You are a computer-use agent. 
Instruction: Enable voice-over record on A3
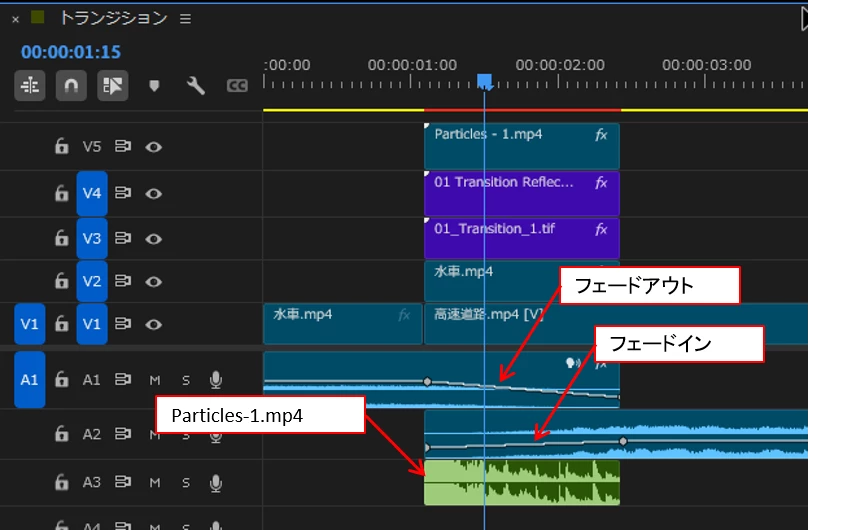(x=216, y=483)
